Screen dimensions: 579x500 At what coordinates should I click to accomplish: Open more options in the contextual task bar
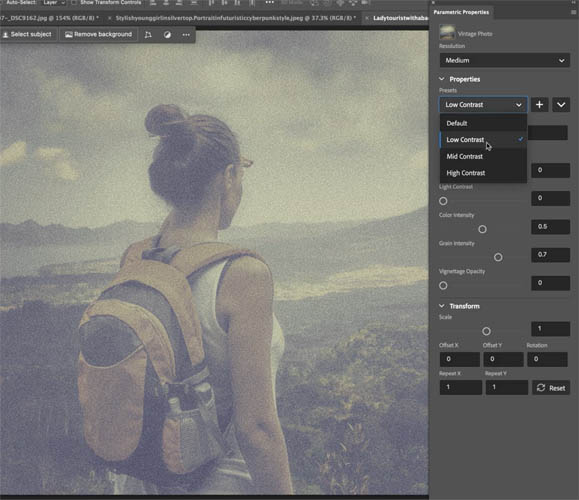coord(186,35)
